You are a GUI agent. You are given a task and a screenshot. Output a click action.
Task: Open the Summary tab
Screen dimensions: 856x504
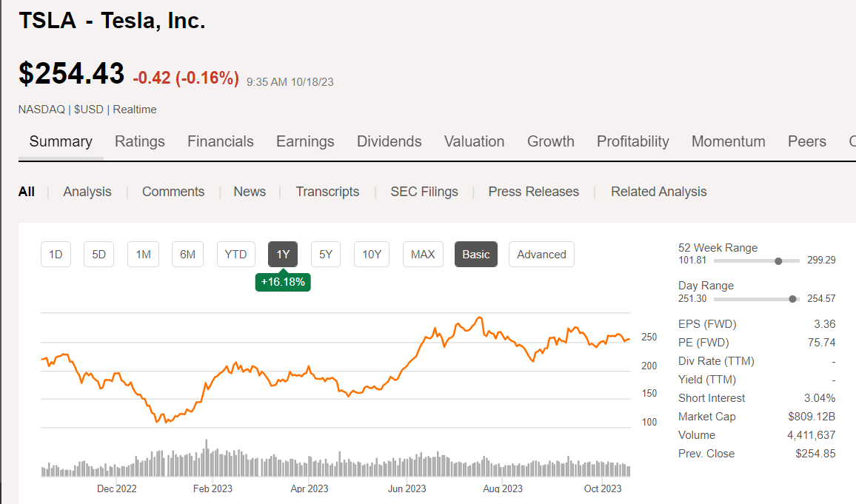click(61, 141)
